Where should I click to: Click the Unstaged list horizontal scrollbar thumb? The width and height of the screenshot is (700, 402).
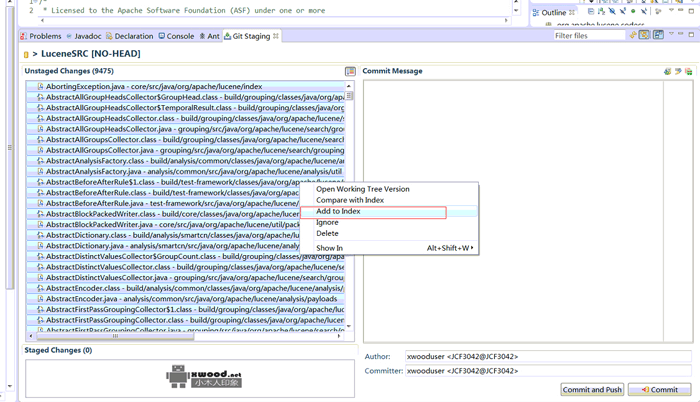coord(115,336)
